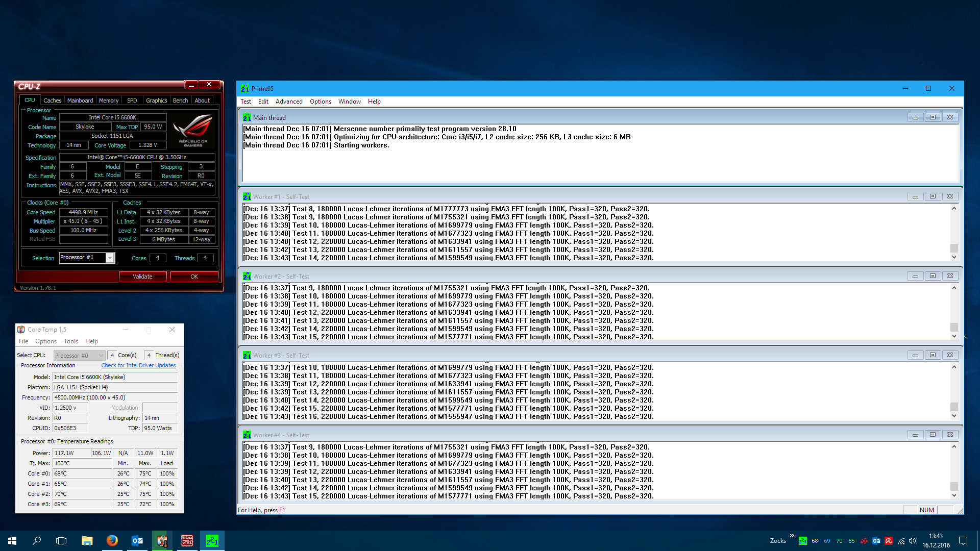Open the Outlook taskbar icon
Screen dimensions: 980x551
coord(137,541)
